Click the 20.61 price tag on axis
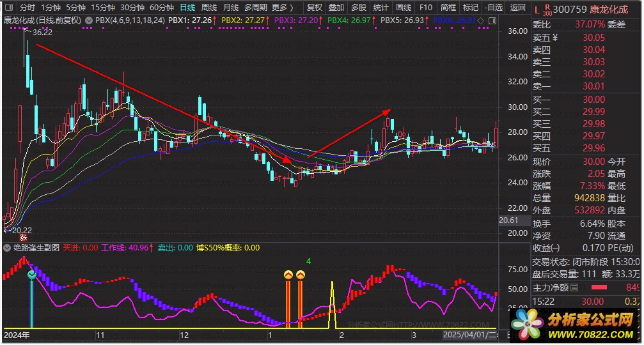This screenshot has height=345, width=644. 508,220
